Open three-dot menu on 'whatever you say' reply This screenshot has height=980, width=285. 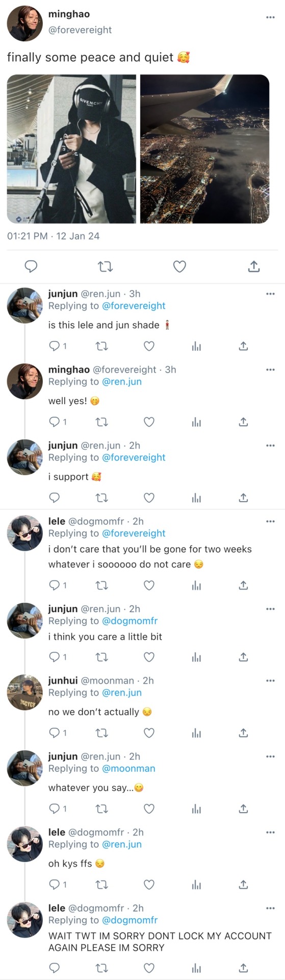click(270, 756)
